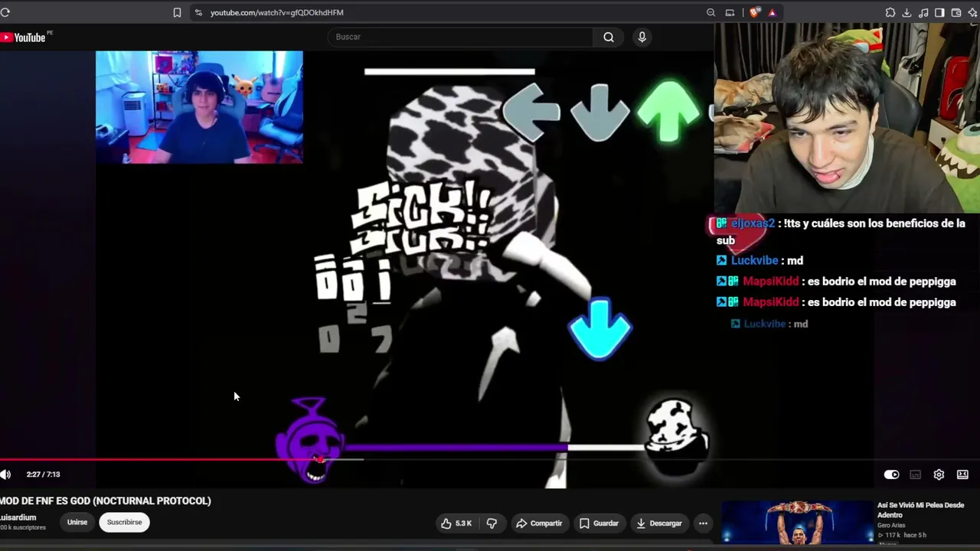Click the 'Descargar' download button

(x=659, y=523)
